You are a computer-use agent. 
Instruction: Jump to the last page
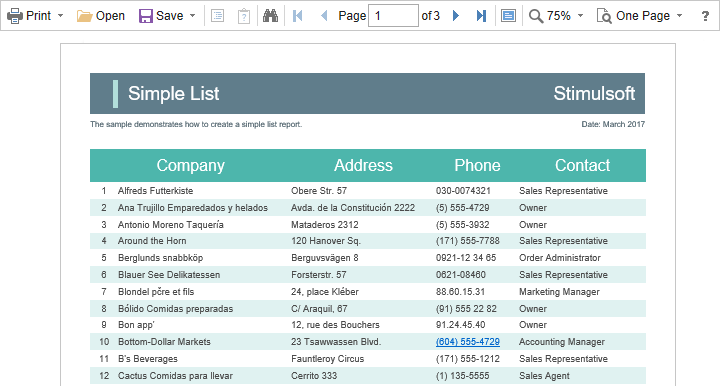[481, 16]
